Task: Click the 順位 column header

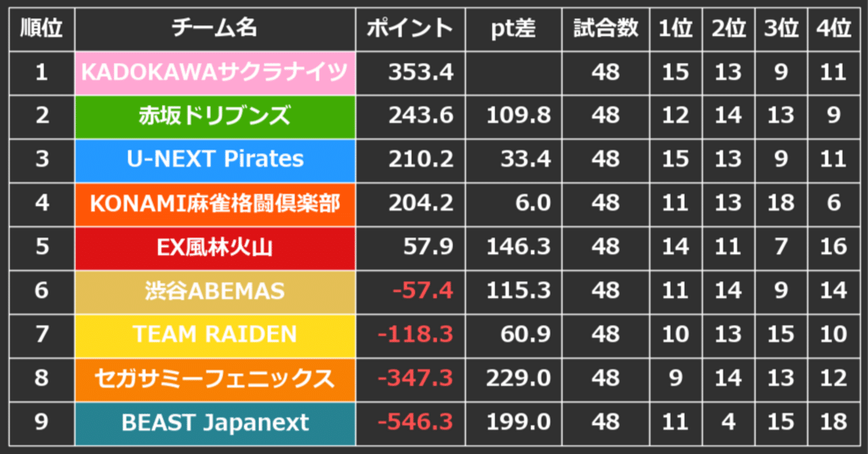Action: tap(42, 29)
